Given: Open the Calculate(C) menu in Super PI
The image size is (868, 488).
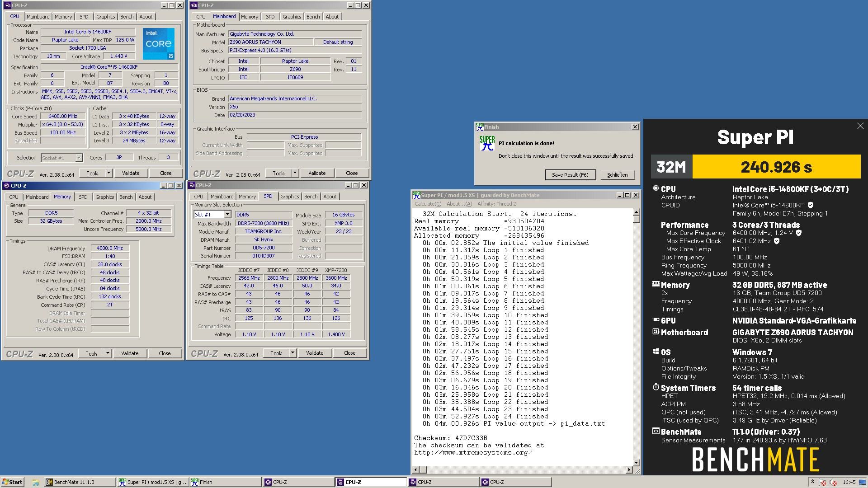Looking at the screenshot, I should [x=428, y=204].
